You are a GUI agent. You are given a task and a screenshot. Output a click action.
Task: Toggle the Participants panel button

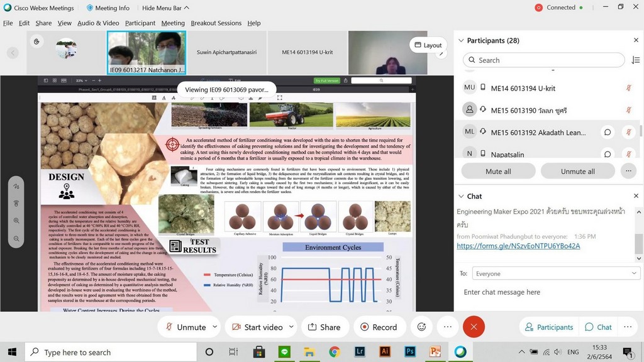[x=549, y=327]
